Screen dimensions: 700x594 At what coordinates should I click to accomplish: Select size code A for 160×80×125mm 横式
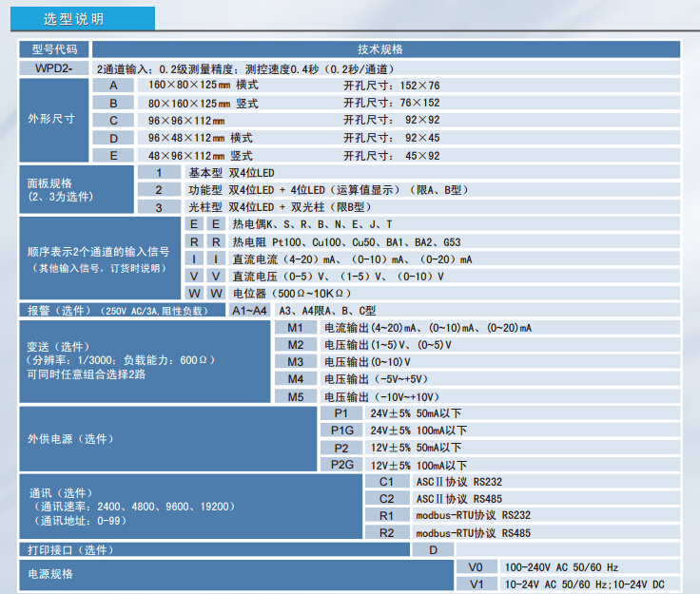click(113, 86)
